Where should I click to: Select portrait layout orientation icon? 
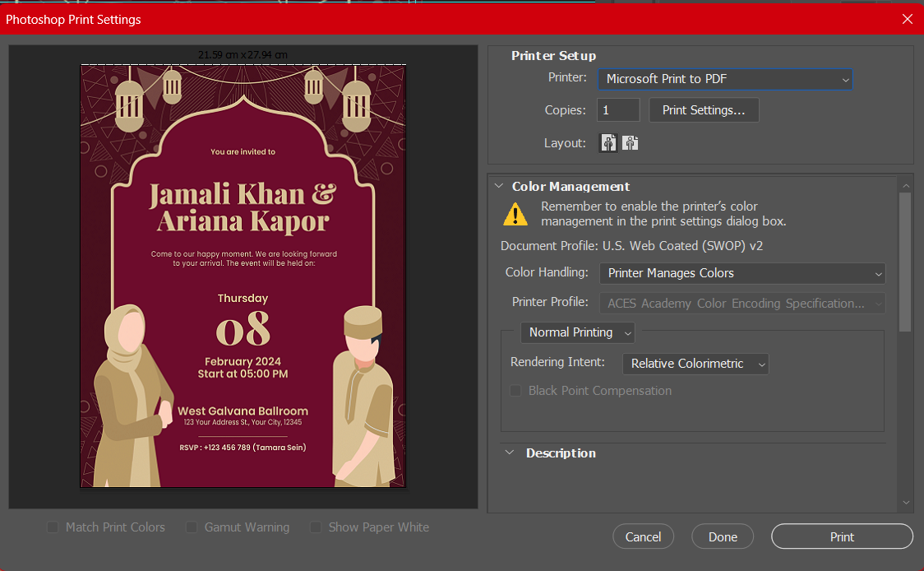(x=608, y=143)
